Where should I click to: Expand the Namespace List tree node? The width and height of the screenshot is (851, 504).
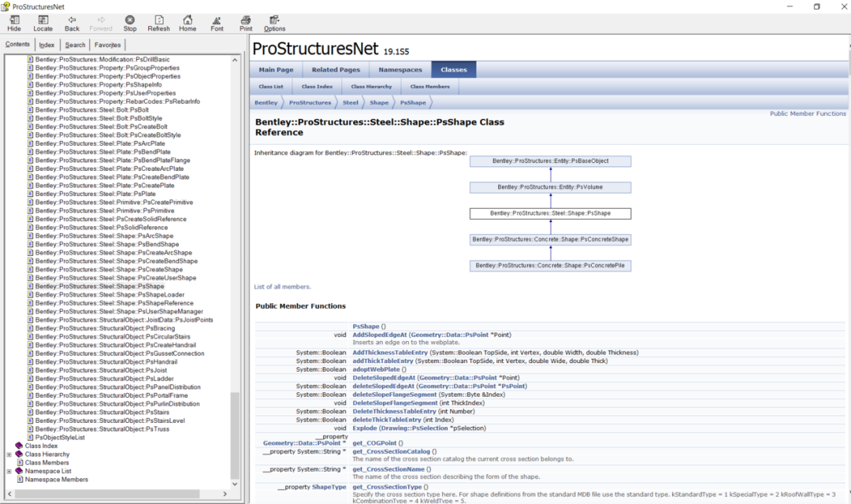pyautogui.click(x=9, y=472)
